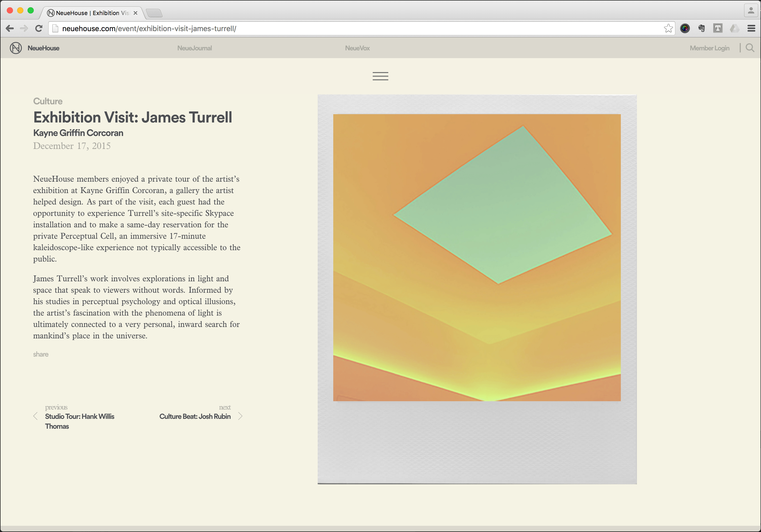Click the page icon in address bar
Viewport: 761px width, 532px height.
click(x=56, y=29)
